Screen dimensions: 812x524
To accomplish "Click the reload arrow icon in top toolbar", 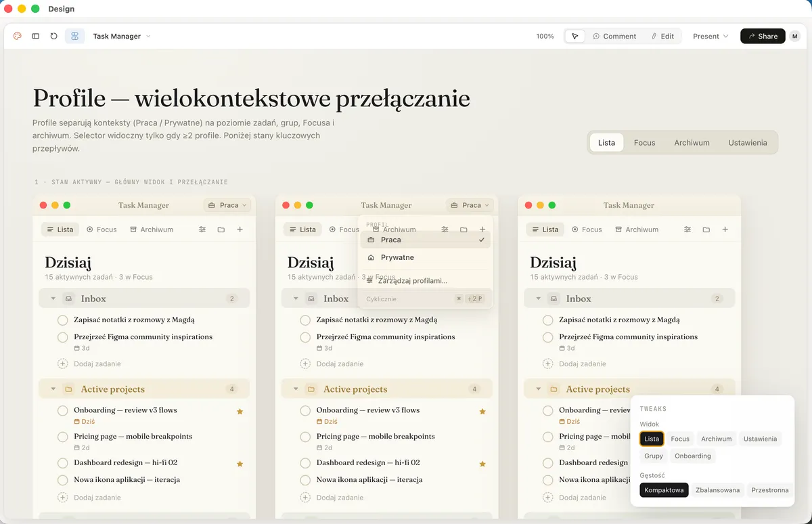I will pyautogui.click(x=54, y=36).
